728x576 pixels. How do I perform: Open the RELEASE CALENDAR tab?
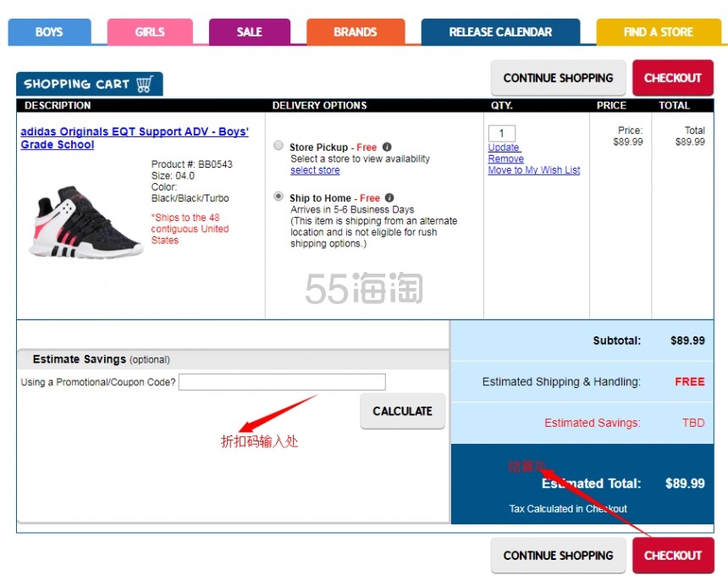pos(500,32)
